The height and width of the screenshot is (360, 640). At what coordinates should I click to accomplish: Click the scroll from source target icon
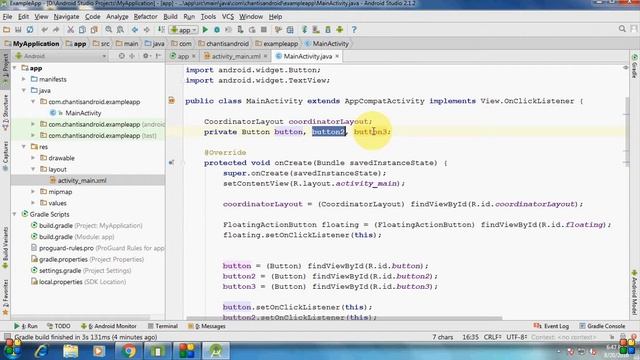click(121, 56)
